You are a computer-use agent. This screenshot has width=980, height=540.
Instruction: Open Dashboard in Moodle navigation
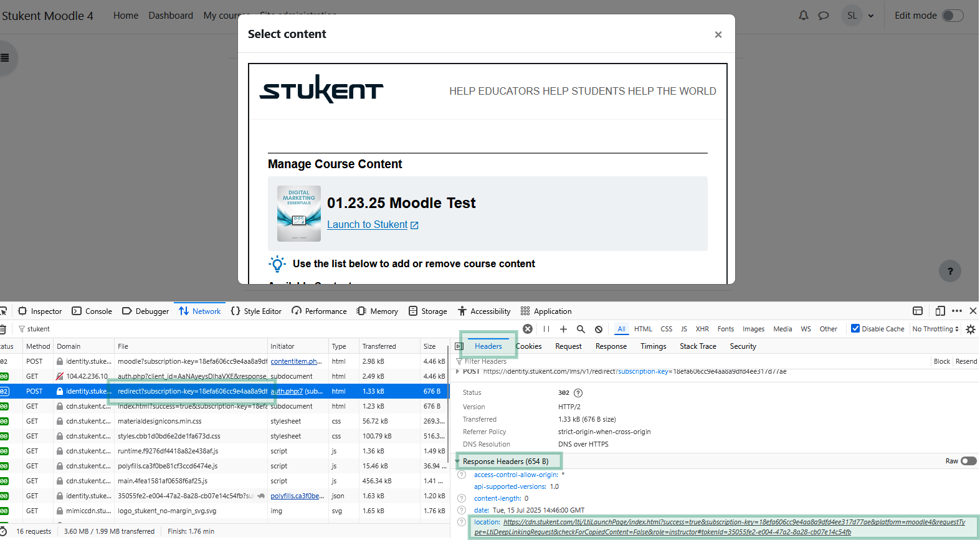pyautogui.click(x=171, y=16)
